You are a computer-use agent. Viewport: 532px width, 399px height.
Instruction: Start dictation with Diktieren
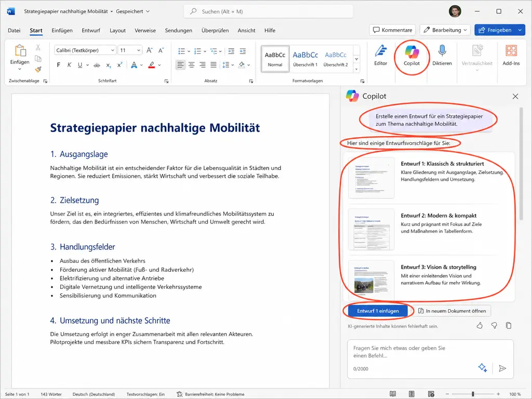point(442,56)
